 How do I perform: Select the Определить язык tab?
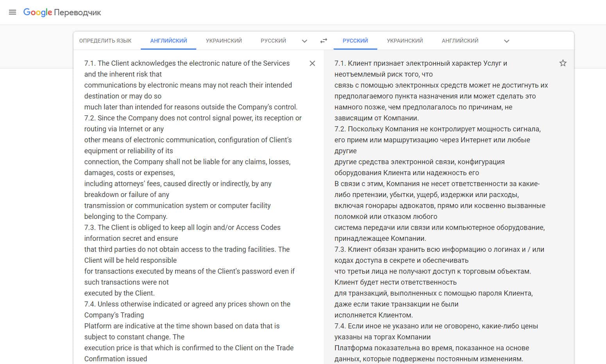tap(105, 41)
